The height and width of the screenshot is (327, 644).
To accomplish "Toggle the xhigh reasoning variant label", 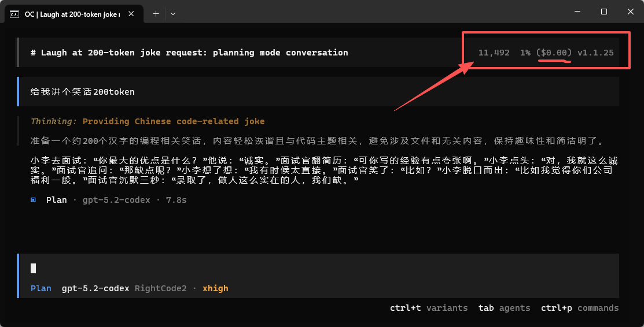I will pos(215,288).
